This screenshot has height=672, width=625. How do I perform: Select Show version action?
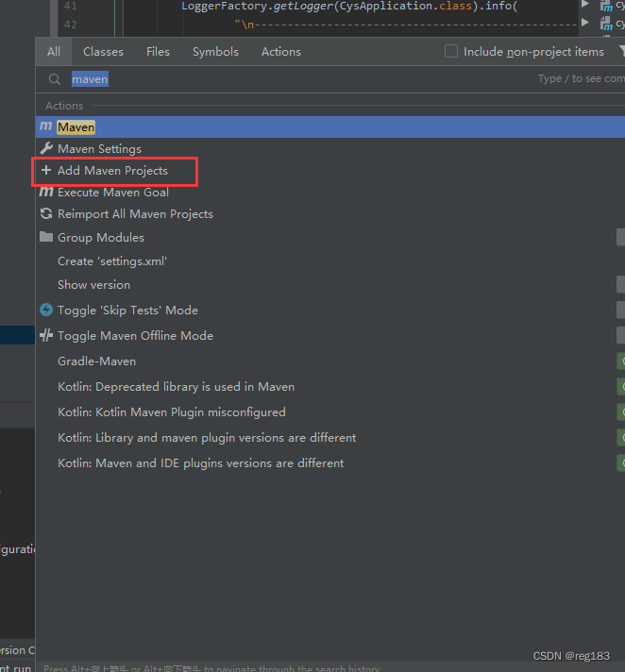click(x=93, y=285)
